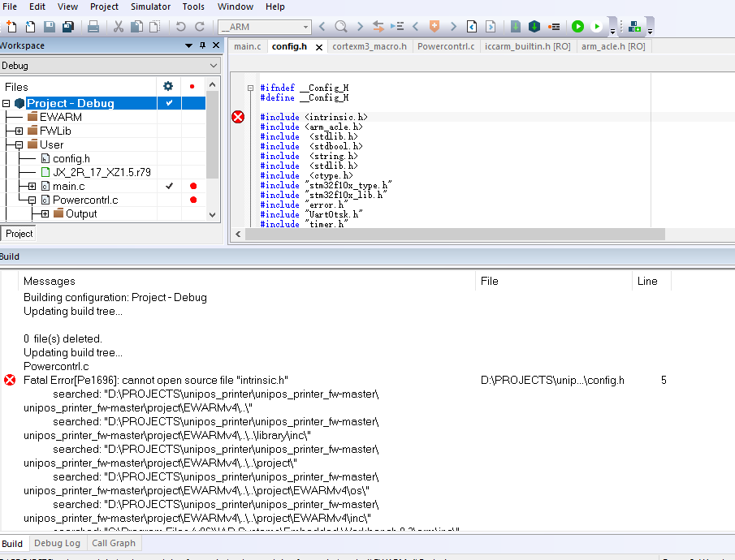This screenshot has height=560, width=735.
Task: Open the Simulator menu
Action: pos(150,6)
